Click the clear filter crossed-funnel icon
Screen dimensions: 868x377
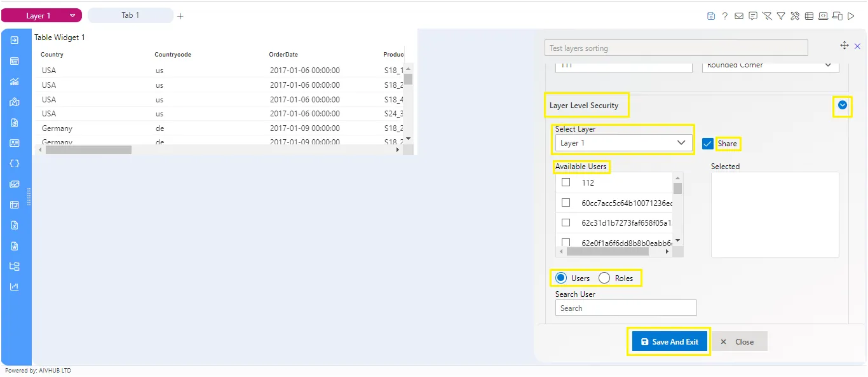[x=767, y=16]
